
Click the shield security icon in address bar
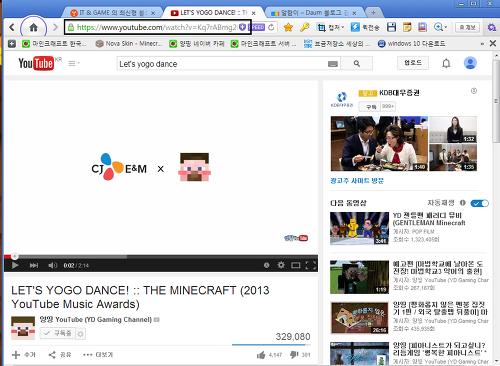click(x=243, y=27)
